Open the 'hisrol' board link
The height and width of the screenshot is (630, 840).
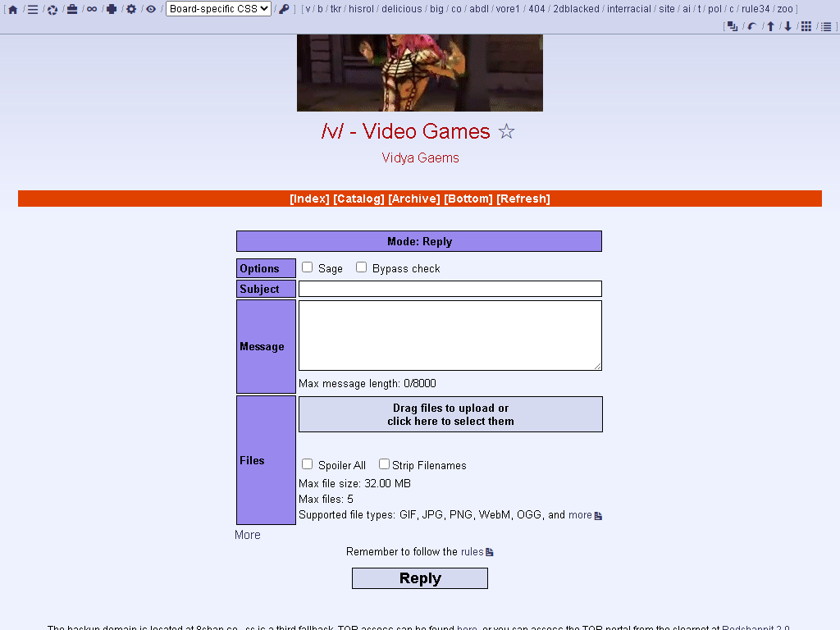point(362,9)
